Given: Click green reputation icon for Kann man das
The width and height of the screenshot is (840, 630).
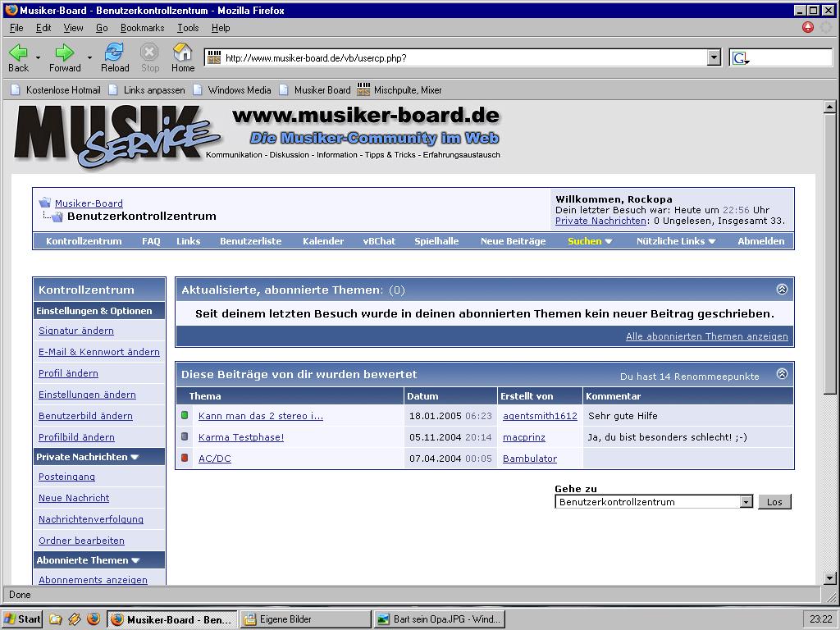Looking at the screenshot, I should (185, 414).
